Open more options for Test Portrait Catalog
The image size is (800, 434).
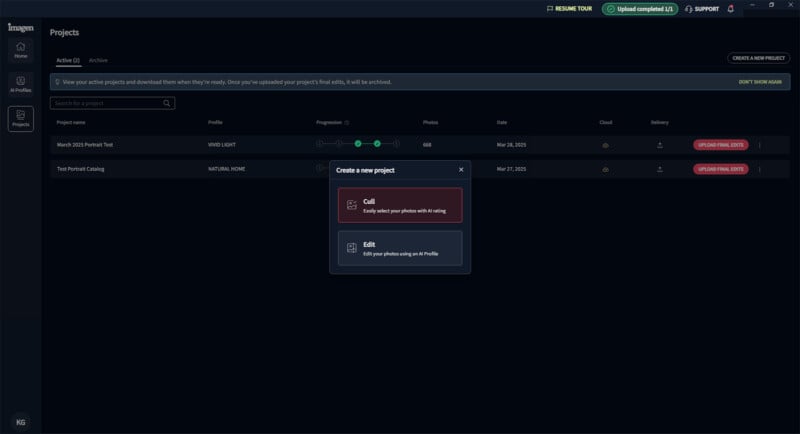(759, 169)
